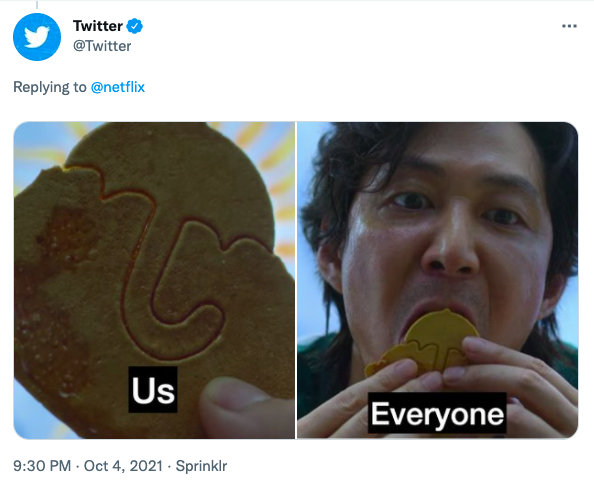Click the Oct 4, 2021 date
The image size is (594, 488).
coord(123,466)
